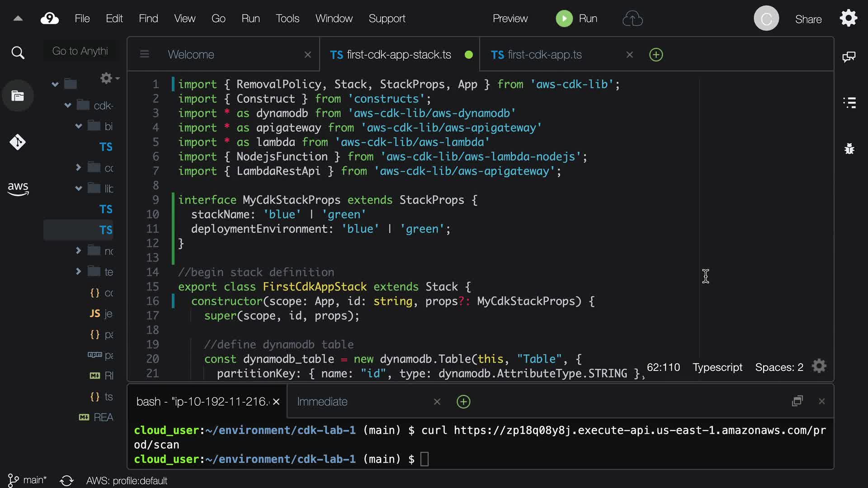Screen dimensions: 868x488
Task: Collapse the lib folder in tree
Action: tap(79, 188)
